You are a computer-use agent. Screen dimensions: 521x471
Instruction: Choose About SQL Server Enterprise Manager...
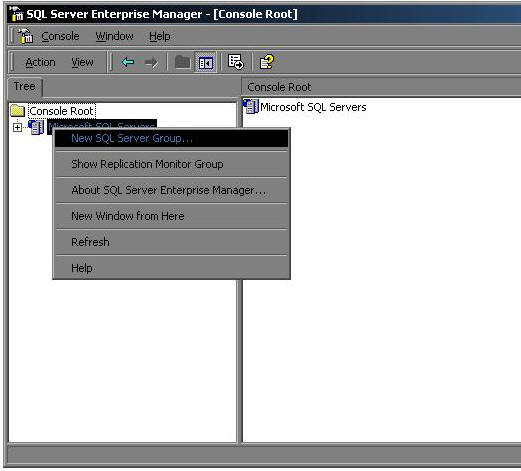pyautogui.click(x=171, y=190)
